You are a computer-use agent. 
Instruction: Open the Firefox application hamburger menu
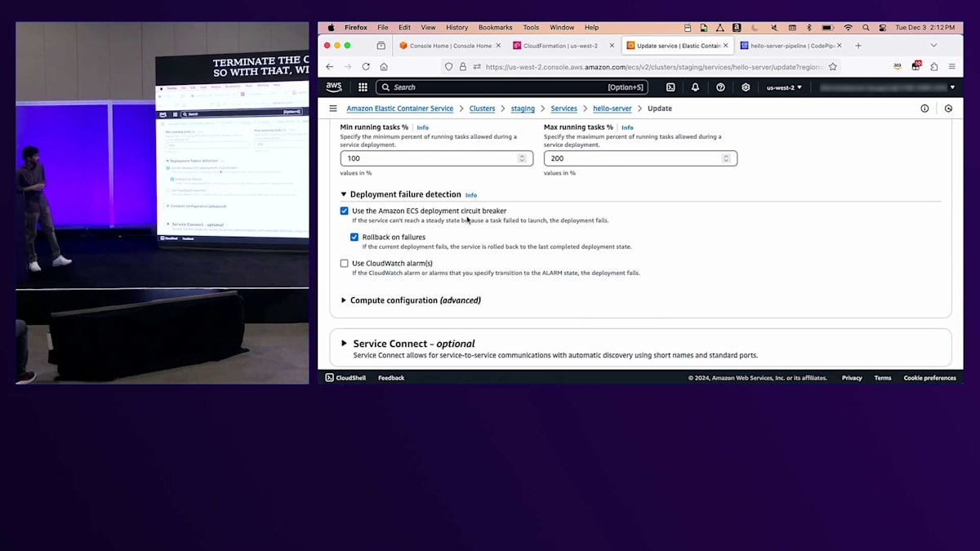(952, 67)
